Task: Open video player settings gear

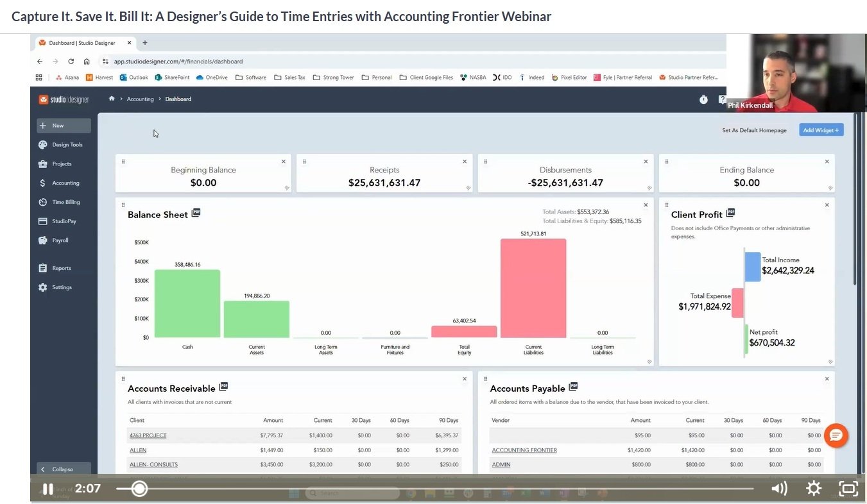Action: tap(814, 489)
